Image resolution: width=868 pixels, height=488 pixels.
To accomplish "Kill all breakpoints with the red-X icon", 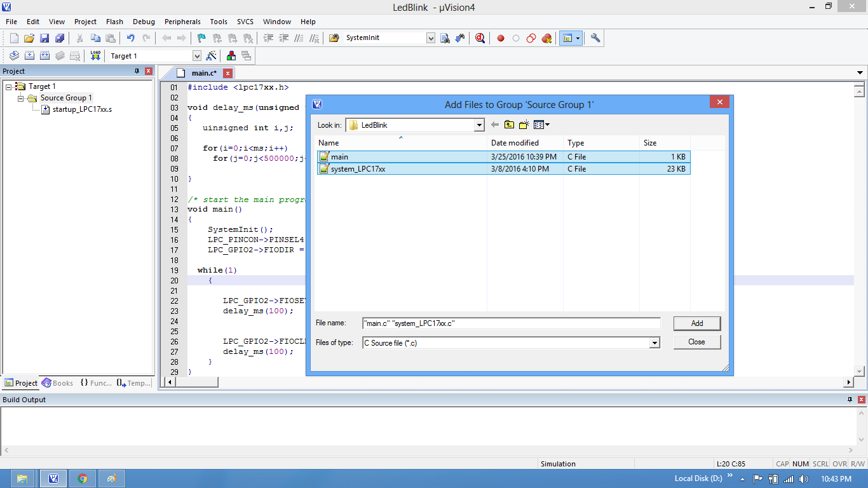I will (x=546, y=38).
